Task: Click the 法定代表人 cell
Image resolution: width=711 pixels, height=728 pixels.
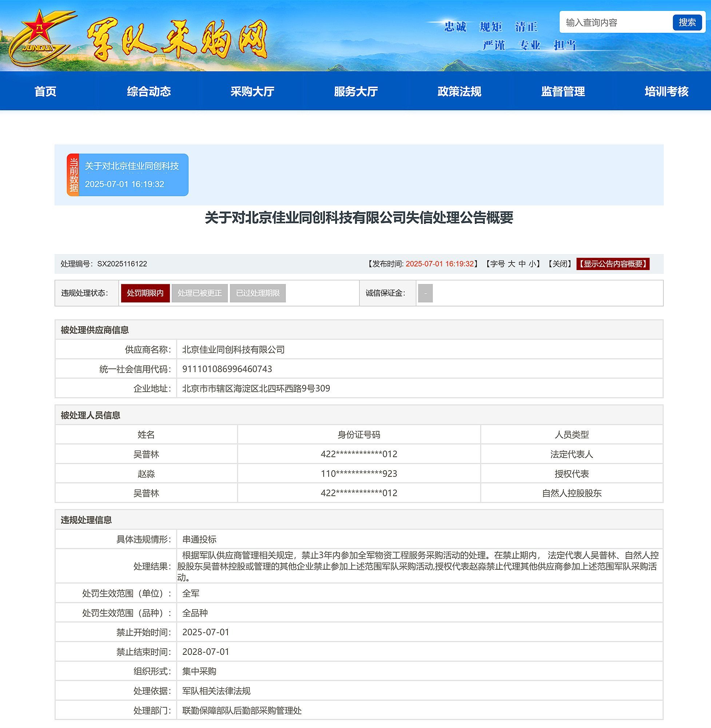Action: [x=572, y=454]
